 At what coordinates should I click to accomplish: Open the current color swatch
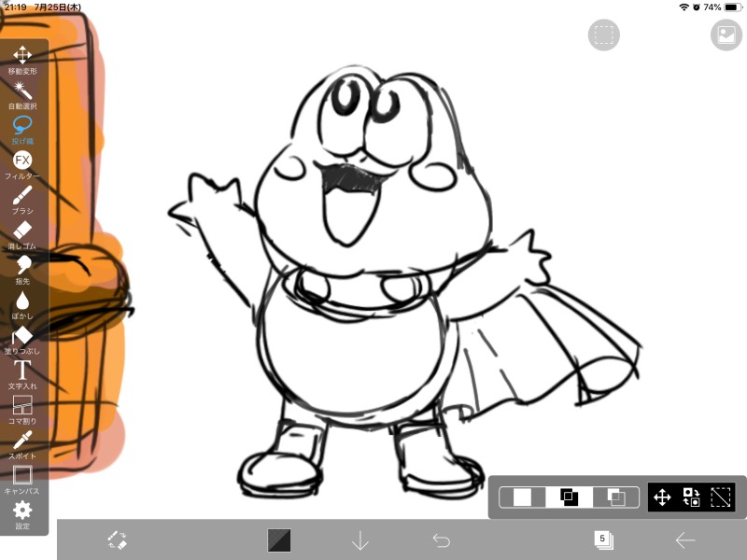(x=279, y=540)
